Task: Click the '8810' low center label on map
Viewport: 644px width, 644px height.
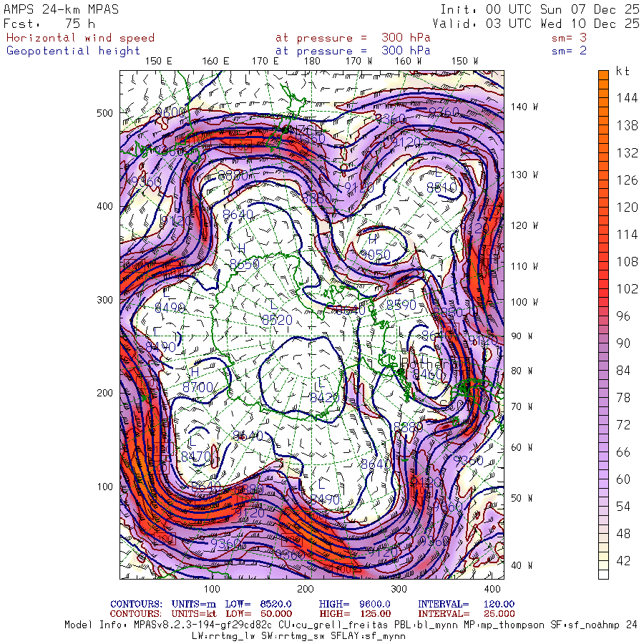Action: [x=441, y=188]
